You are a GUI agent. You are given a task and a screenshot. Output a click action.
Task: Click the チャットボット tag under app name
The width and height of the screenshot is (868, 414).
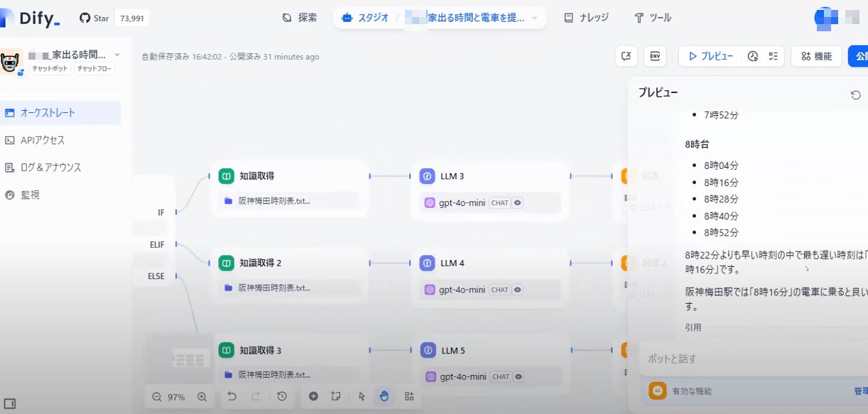click(x=50, y=69)
